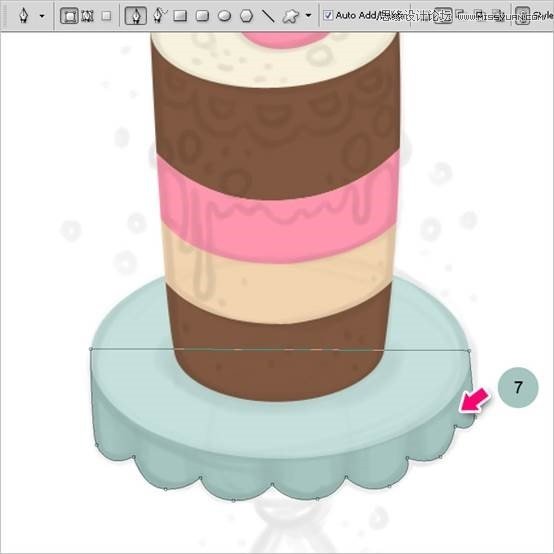The width and height of the screenshot is (554, 554).
Task: Choose the Line shape tool
Action: pyautogui.click(x=269, y=16)
